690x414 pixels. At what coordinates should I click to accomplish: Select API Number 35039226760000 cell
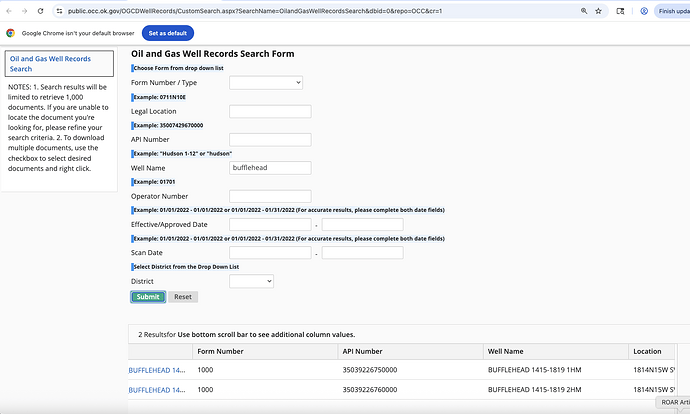tap(370, 389)
